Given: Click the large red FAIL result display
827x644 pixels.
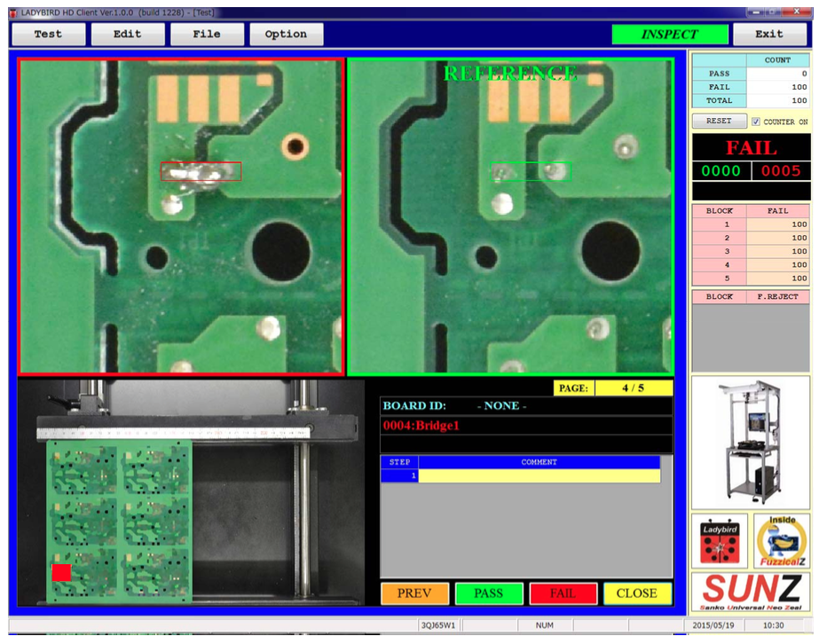Looking at the screenshot, I should pyautogui.click(x=751, y=147).
